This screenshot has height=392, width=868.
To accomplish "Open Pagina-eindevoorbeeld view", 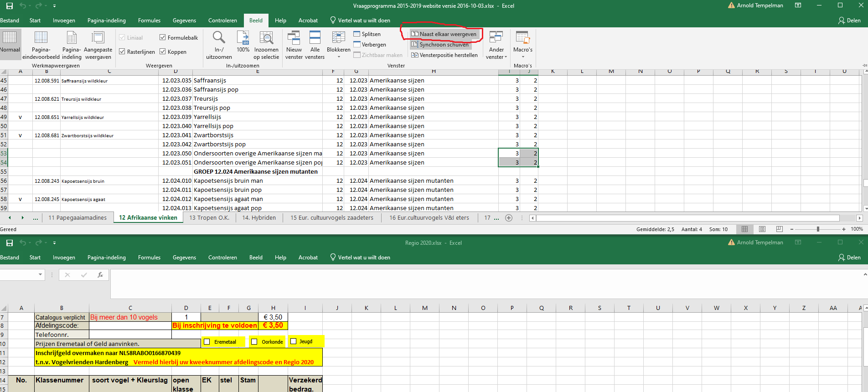I will point(41,45).
